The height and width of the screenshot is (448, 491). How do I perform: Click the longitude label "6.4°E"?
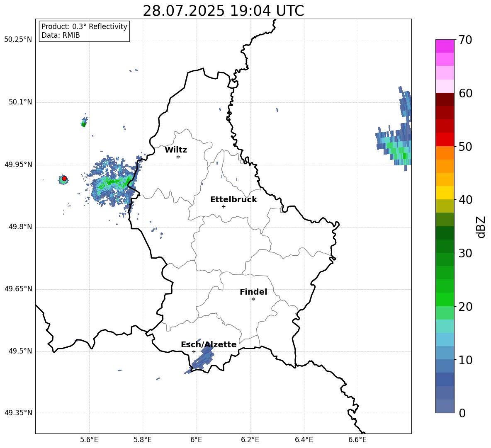coord(304,440)
